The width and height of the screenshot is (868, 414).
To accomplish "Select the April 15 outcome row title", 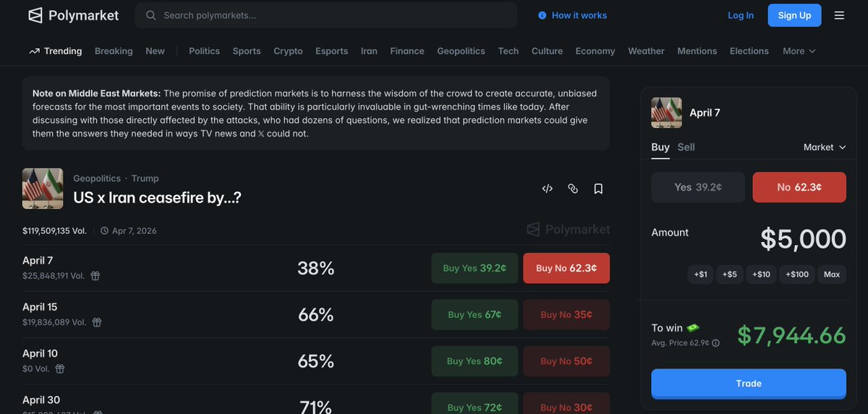I will coord(40,307).
